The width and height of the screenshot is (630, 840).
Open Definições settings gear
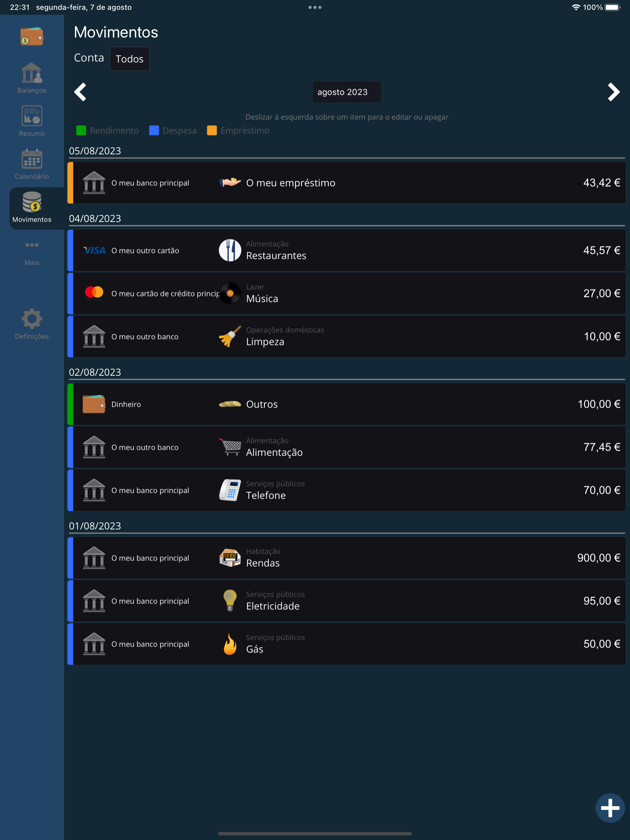tap(32, 324)
